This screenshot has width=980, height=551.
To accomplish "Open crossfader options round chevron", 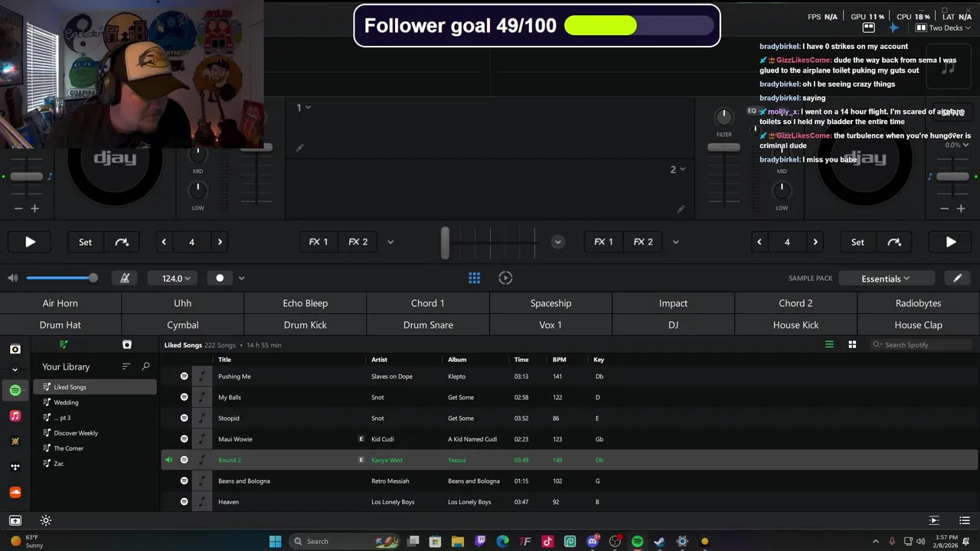I will (558, 242).
